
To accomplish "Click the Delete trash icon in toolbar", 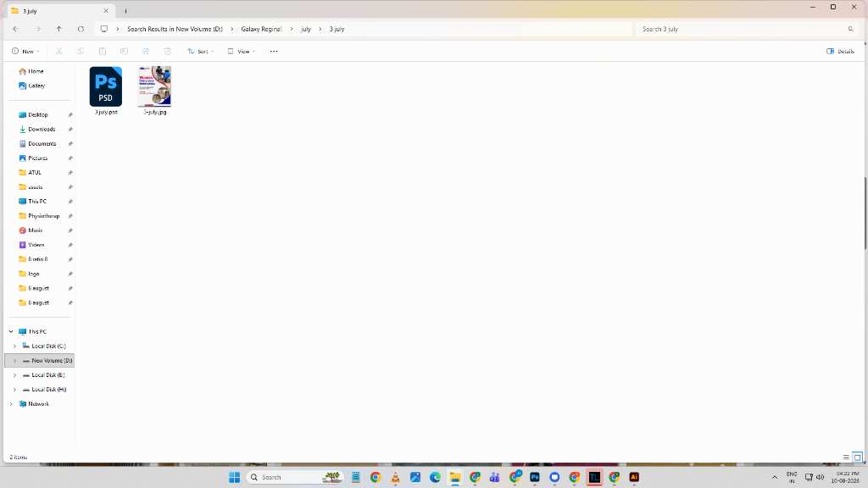I will (168, 52).
